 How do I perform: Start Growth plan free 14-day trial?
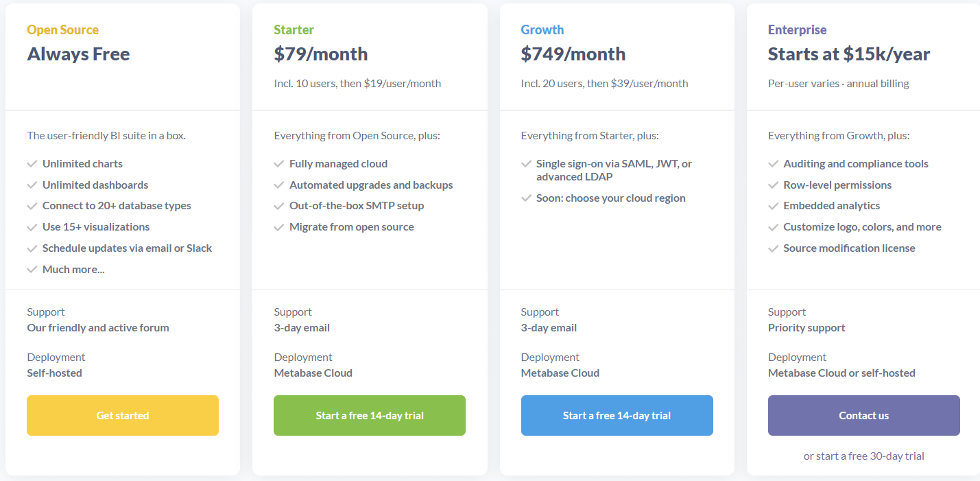click(617, 415)
